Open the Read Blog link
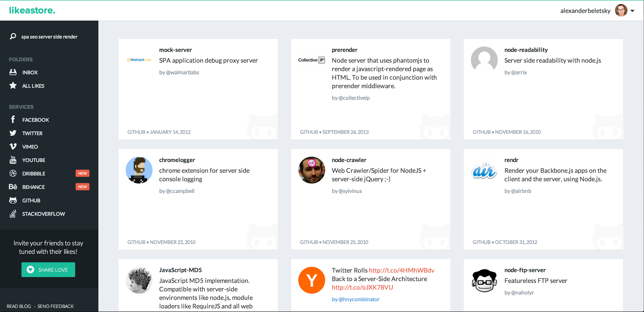644x312 pixels. (19, 306)
